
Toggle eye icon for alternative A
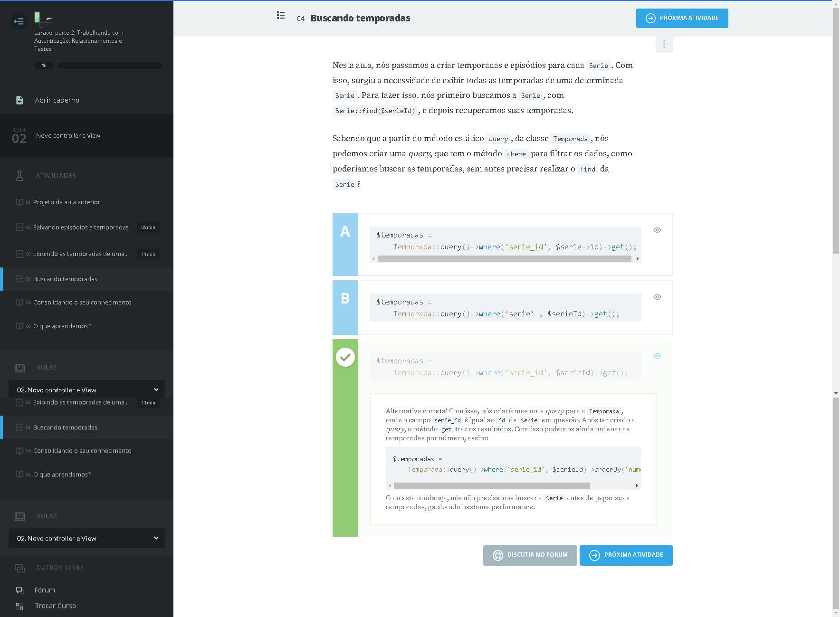657,230
